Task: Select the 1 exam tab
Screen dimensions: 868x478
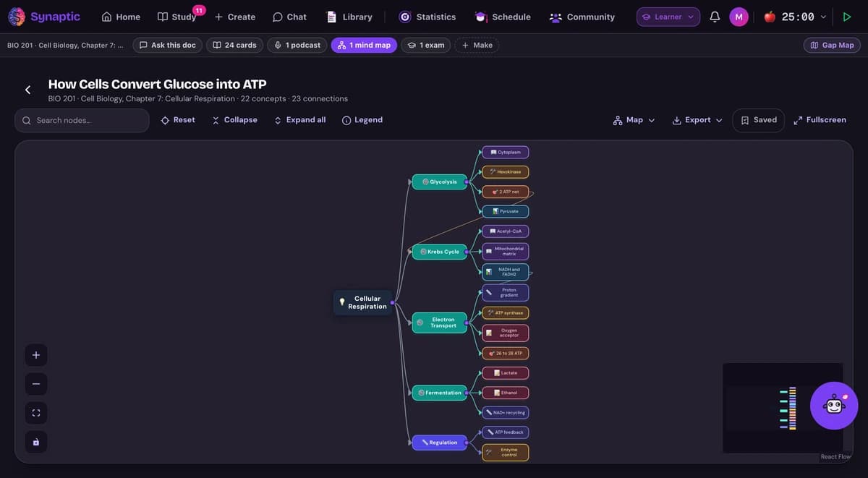Action: coord(426,45)
